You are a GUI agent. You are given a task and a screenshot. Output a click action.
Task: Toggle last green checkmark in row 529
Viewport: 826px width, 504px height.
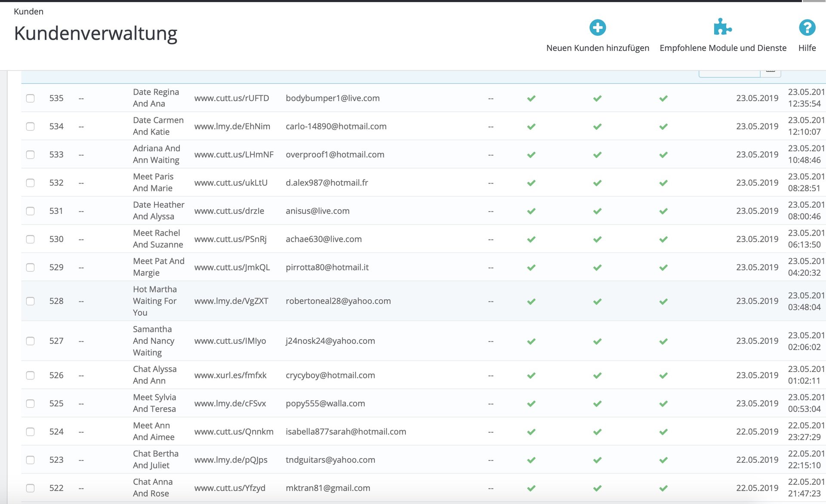(x=663, y=267)
